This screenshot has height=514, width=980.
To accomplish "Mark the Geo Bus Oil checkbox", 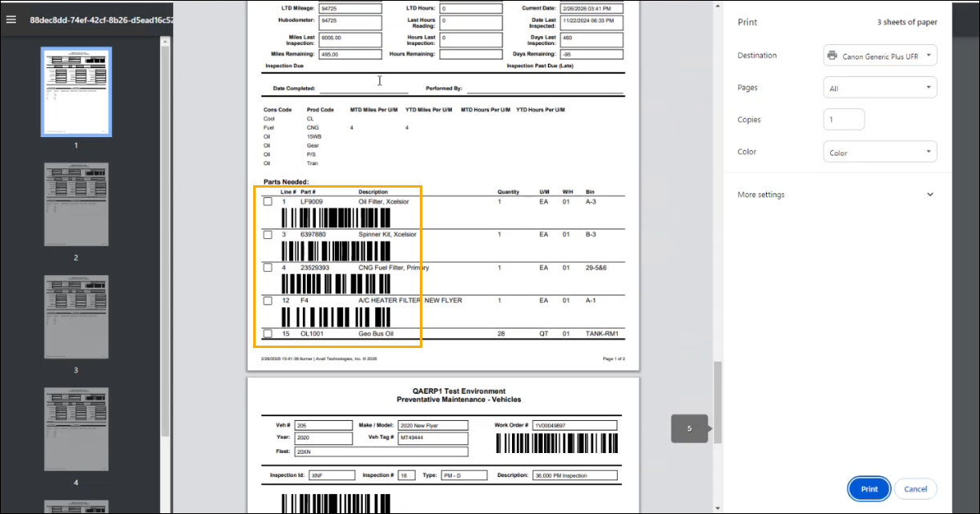I will (x=268, y=334).
